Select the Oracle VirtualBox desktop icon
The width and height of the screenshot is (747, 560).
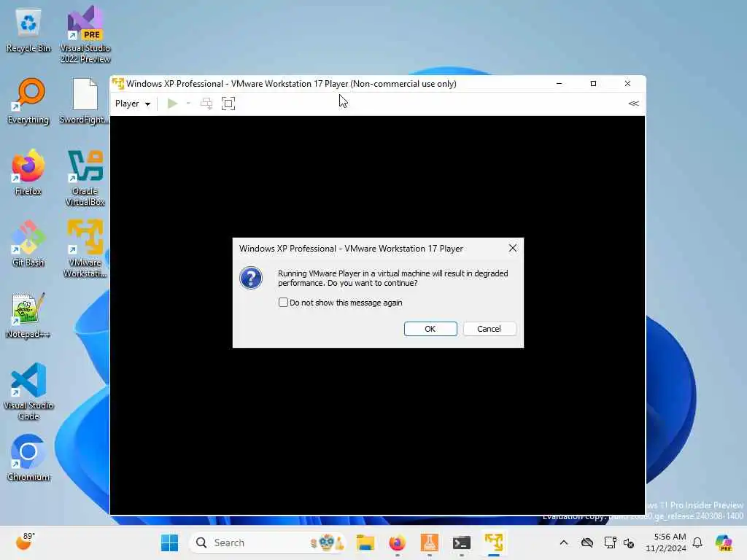click(85, 177)
